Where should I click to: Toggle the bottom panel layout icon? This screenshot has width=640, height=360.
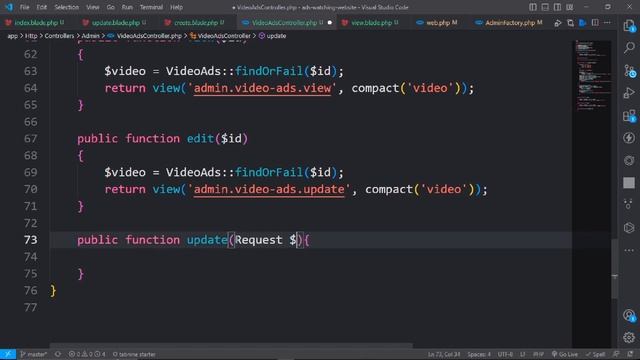545,7
